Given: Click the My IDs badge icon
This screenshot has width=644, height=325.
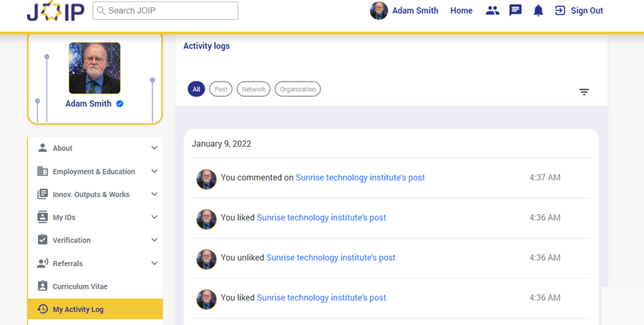Looking at the screenshot, I should [x=42, y=217].
